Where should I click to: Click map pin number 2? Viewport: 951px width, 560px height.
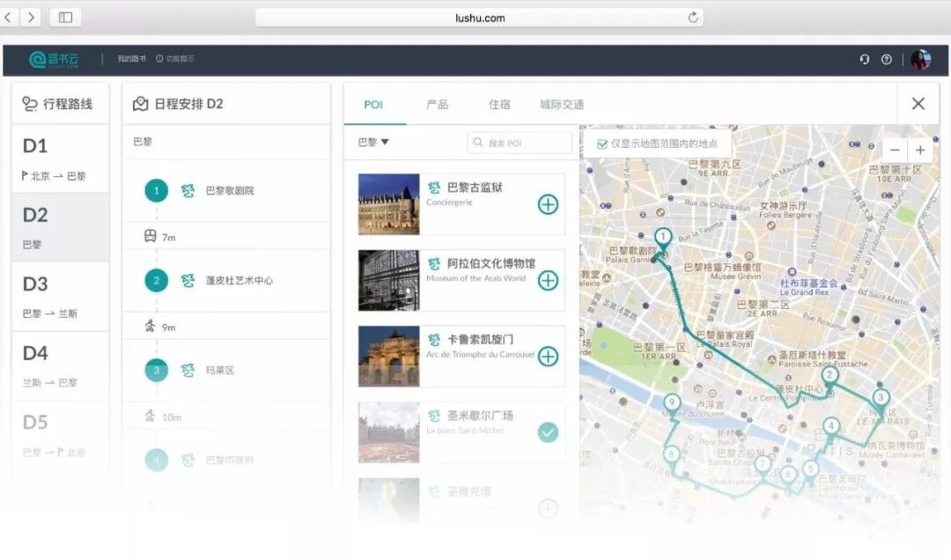click(x=829, y=377)
